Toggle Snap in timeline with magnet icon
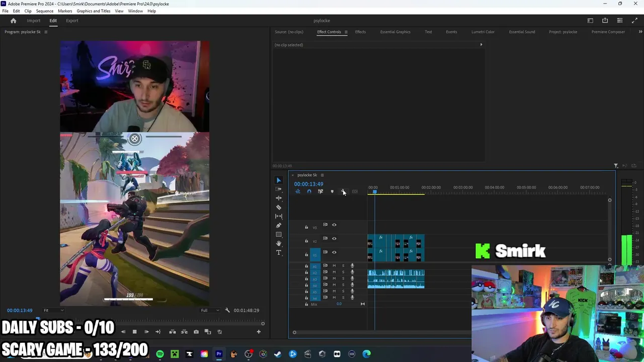 point(309,192)
